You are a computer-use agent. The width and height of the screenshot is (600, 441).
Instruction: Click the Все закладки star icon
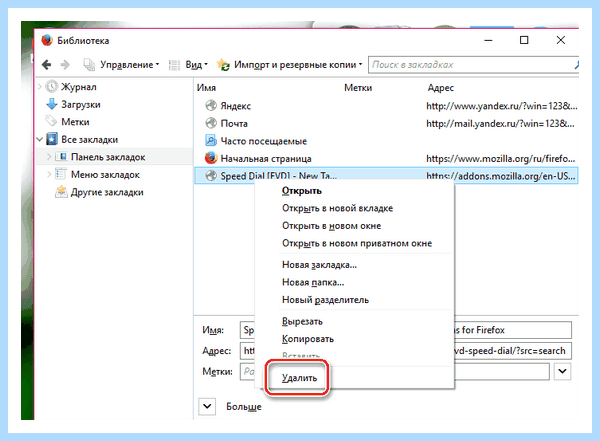[x=52, y=139]
